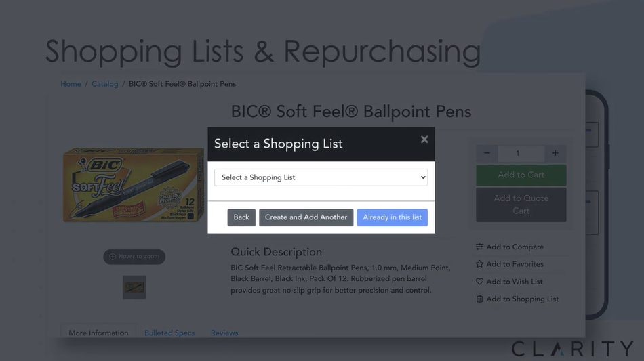
Task: Select the More Information tab
Action: point(98,333)
